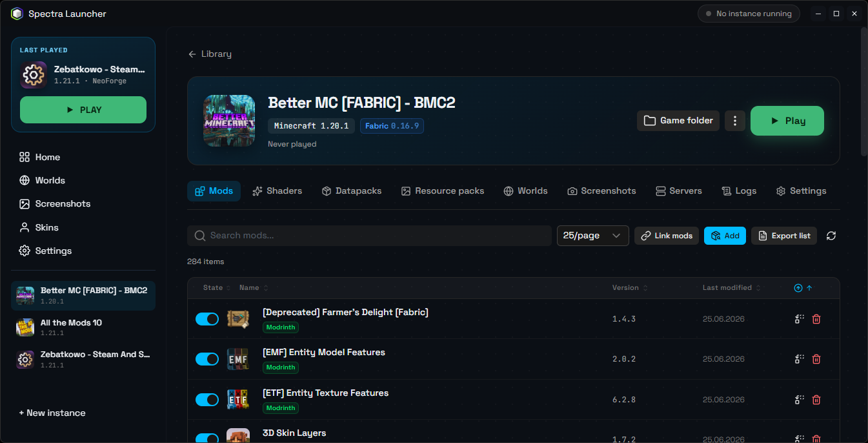Image resolution: width=868 pixels, height=443 pixels.
Task: Select the Better MC [FABRIC] - BMC2 instance in the sidebar
Action: click(83, 296)
